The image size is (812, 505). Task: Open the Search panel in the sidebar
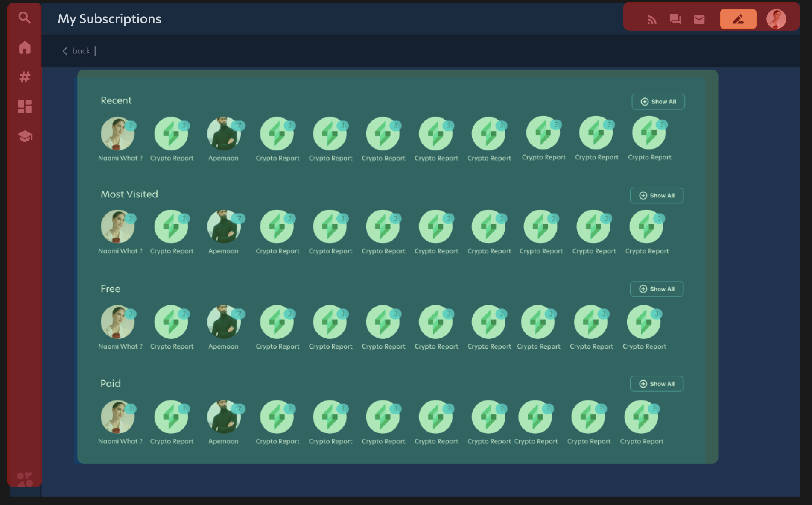point(24,18)
